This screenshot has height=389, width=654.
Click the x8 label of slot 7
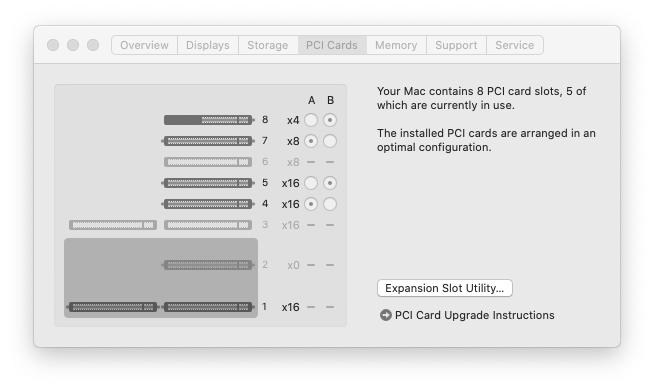pyautogui.click(x=293, y=141)
